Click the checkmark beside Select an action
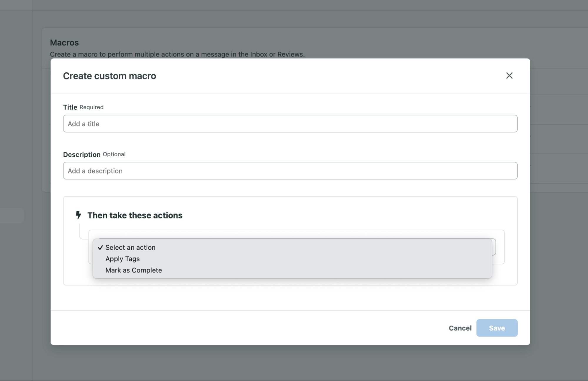 click(100, 248)
